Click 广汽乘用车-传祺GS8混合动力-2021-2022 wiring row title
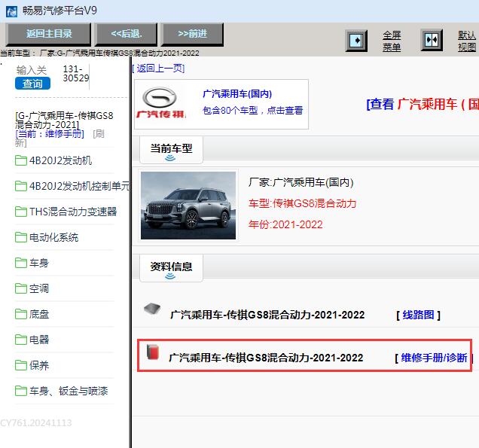 pos(267,315)
